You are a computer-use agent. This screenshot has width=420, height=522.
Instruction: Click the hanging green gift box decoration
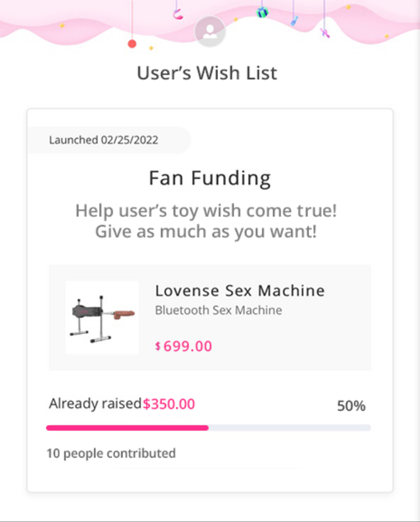coord(262,12)
